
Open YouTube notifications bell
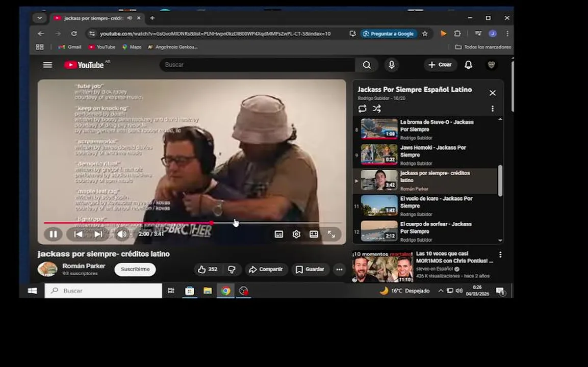[x=468, y=65]
